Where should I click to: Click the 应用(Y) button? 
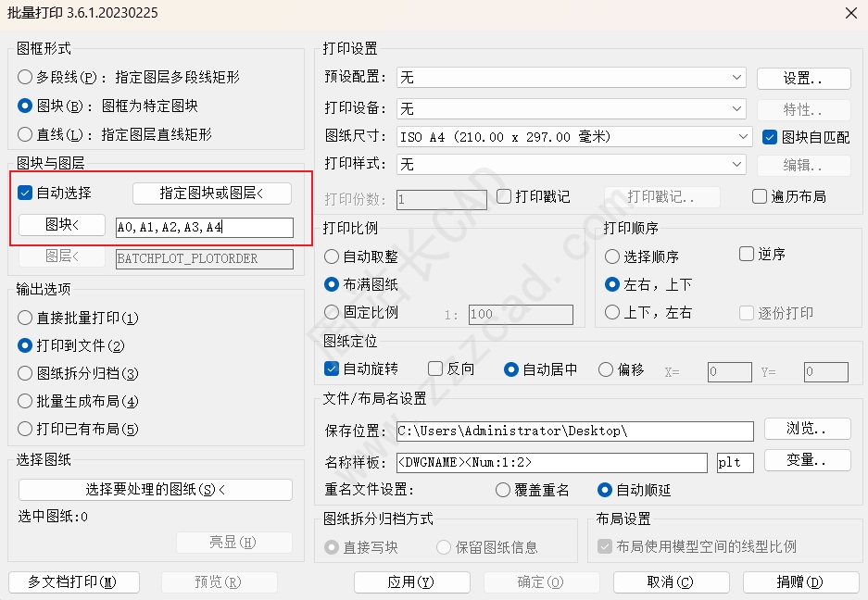pyautogui.click(x=412, y=582)
